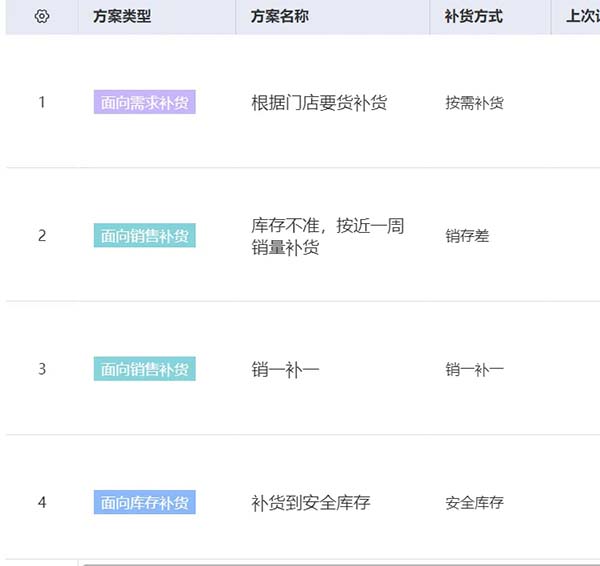
Task: Select row number 2
Action: point(42,236)
